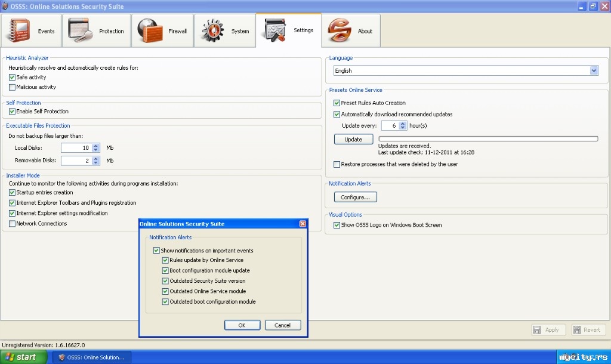This screenshot has height=364, width=611.
Task: Click the update progress bar
Action: click(488, 139)
